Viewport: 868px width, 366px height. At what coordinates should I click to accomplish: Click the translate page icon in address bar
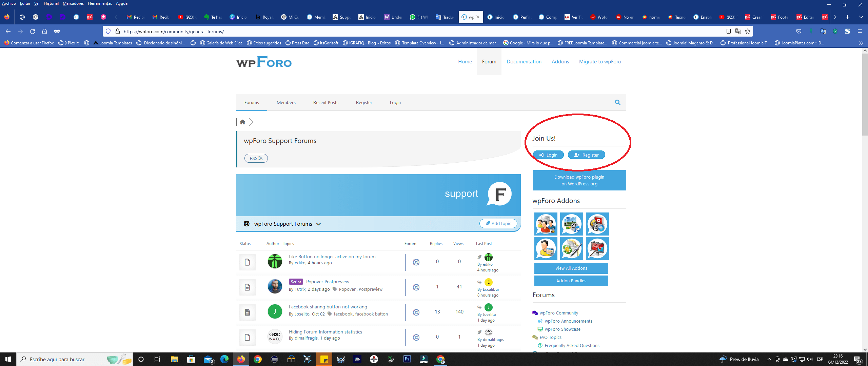click(738, 31)
